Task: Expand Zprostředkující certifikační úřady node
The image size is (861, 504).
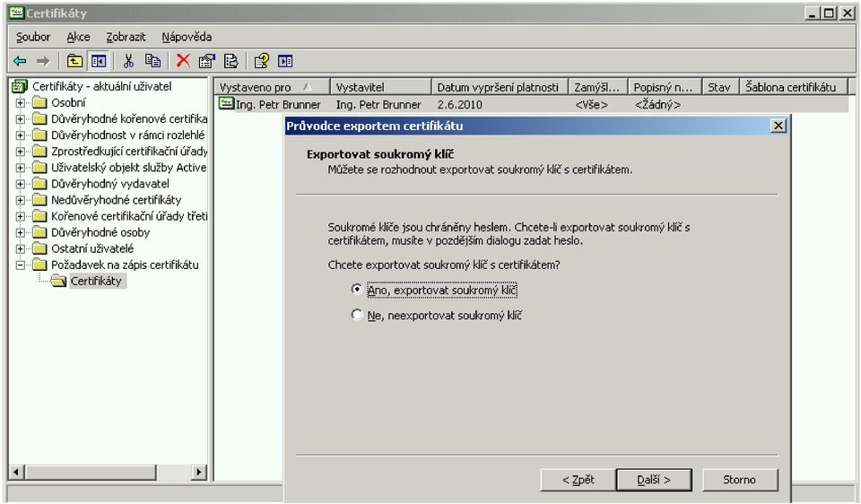Action: click(x=21, y=151)
